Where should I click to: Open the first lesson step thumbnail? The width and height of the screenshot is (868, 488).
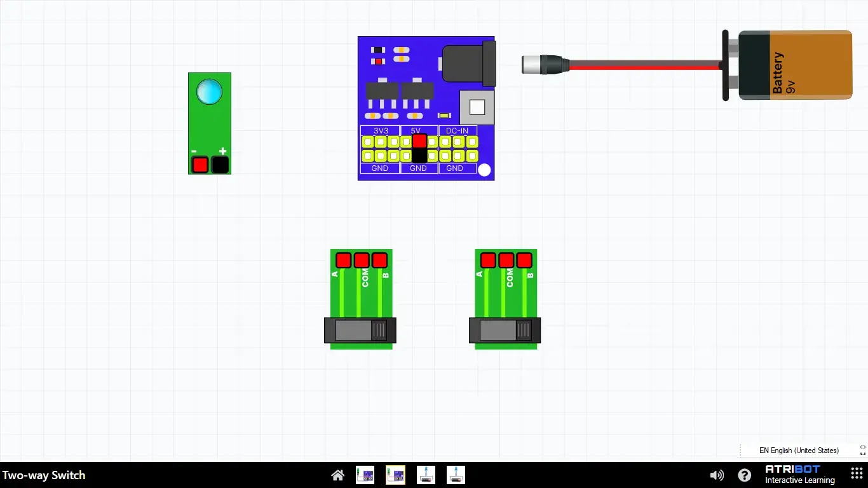[365, 475]
